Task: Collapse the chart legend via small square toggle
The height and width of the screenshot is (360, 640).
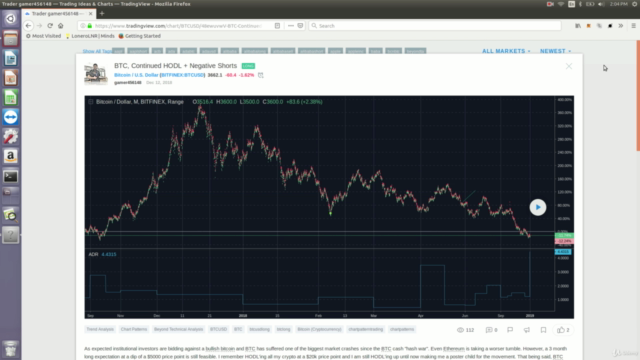Action: tap(91, 102)
